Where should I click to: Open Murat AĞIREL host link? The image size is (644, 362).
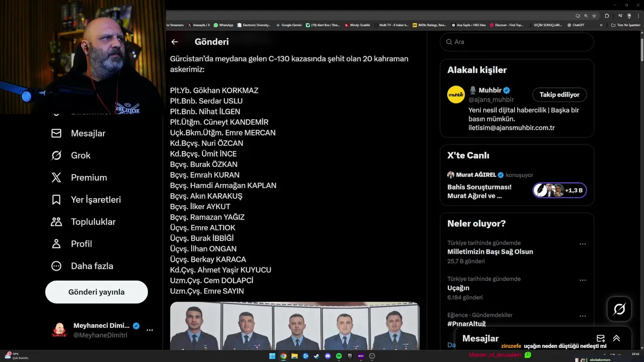(476, 175)
